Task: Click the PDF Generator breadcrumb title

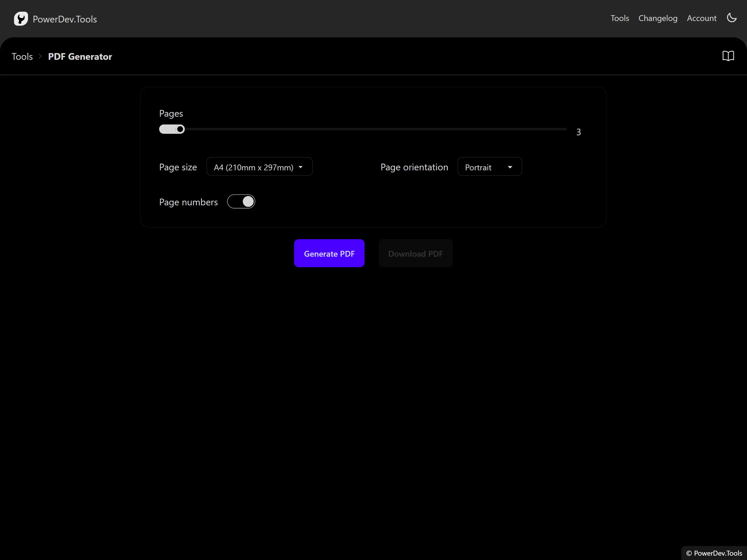Action: (x=80, y=56)
